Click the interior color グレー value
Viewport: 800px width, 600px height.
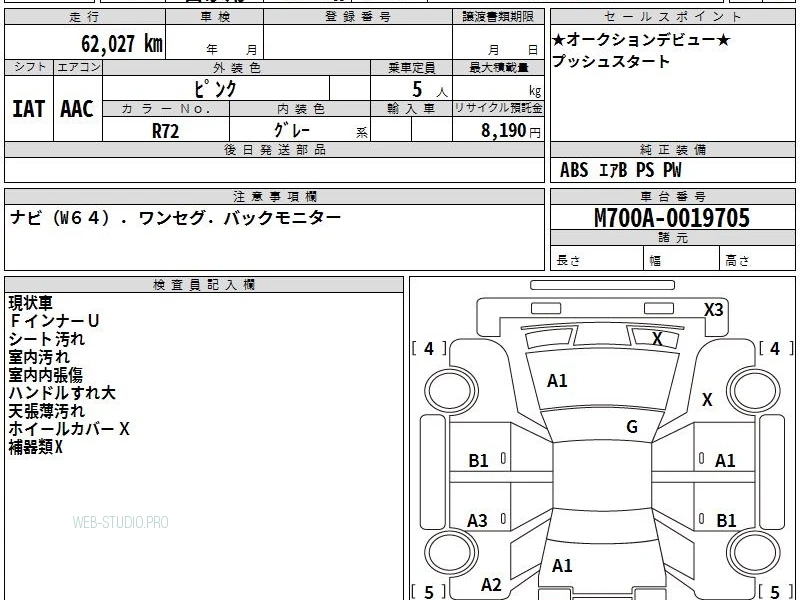pos(291,130)
